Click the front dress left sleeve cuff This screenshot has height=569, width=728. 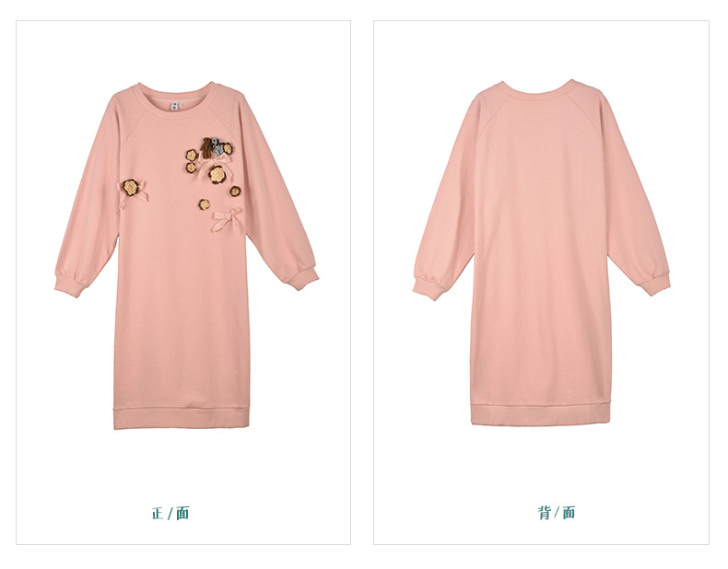pyautogui.click(x=70, y=285)
